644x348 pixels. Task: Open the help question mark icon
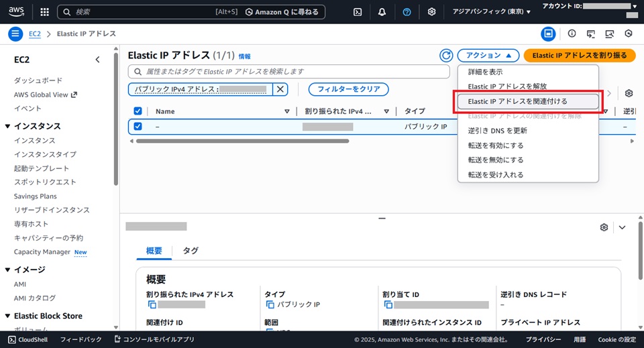click(407, 12)
